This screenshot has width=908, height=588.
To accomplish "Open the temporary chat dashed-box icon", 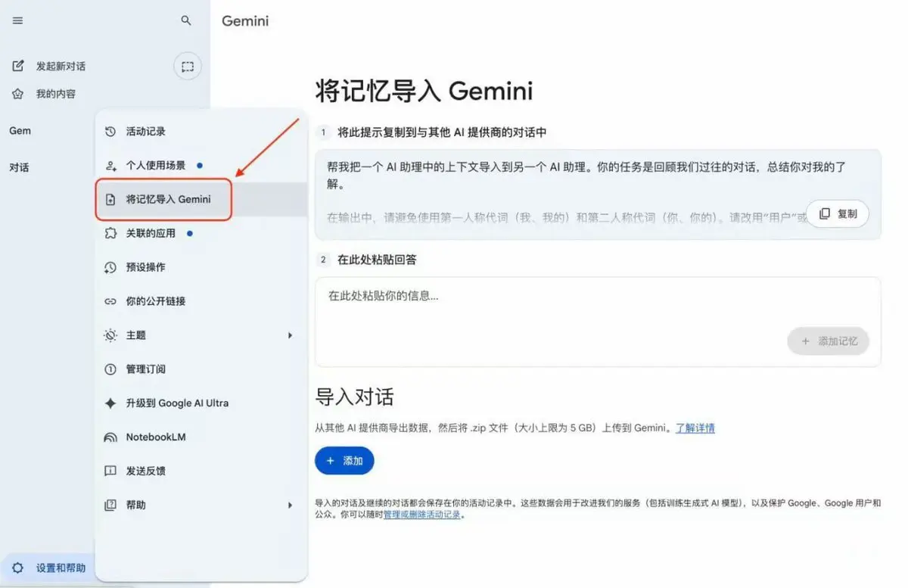I will 188,67.
